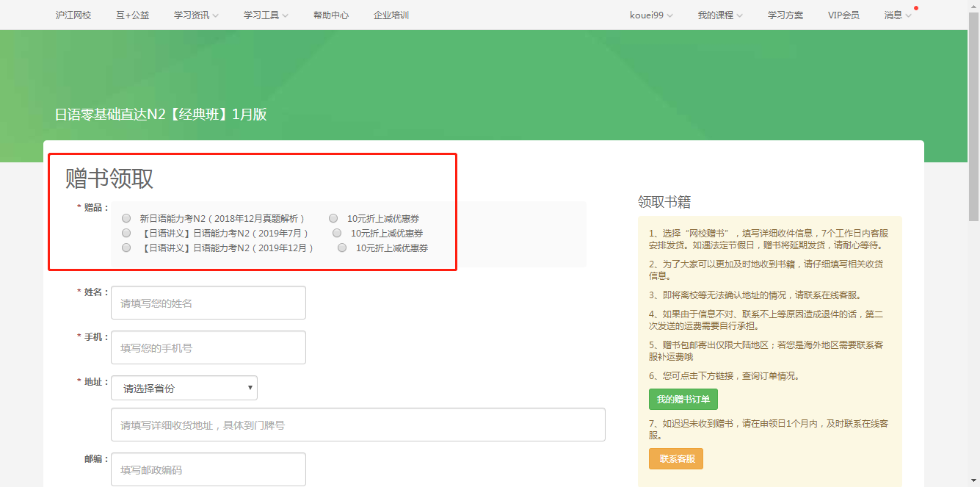Screen dimensions: 980x487
Task: Expand the 学习资讯 menu
Action: pyautogui.click(x=196, y=15)
